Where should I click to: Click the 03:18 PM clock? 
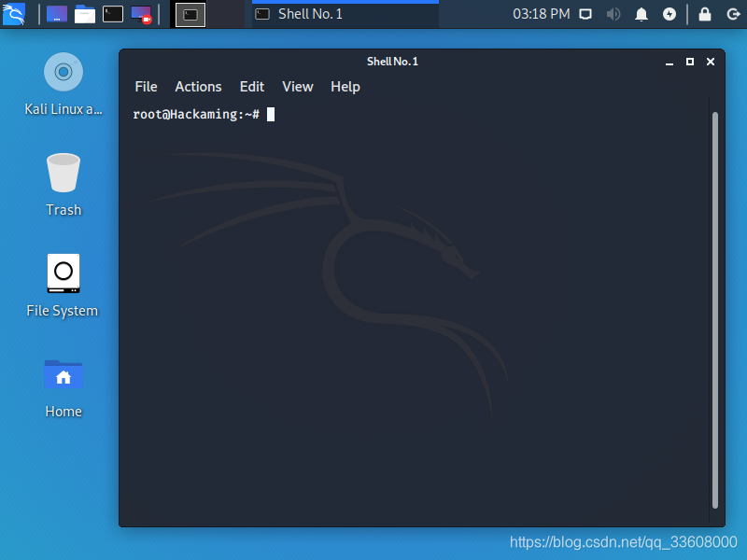542,14
